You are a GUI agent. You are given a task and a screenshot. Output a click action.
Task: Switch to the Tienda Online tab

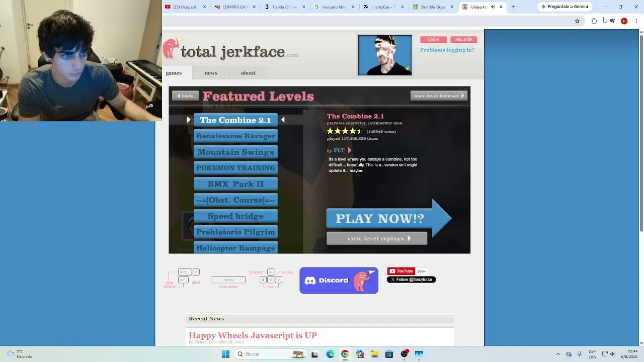285,7
